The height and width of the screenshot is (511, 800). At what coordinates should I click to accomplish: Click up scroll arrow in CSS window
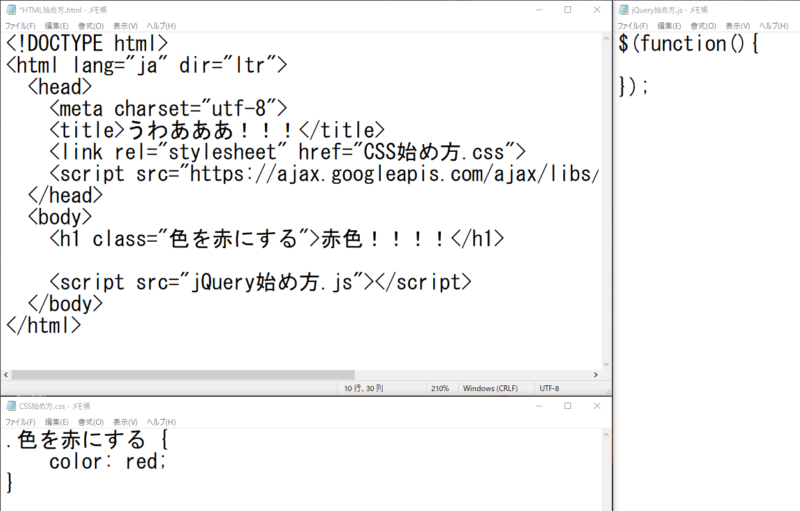click(606, 435)
